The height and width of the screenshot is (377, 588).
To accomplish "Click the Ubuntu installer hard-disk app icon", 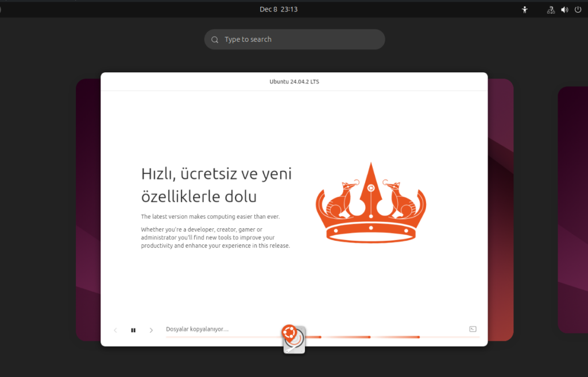I will click(293, 339).
